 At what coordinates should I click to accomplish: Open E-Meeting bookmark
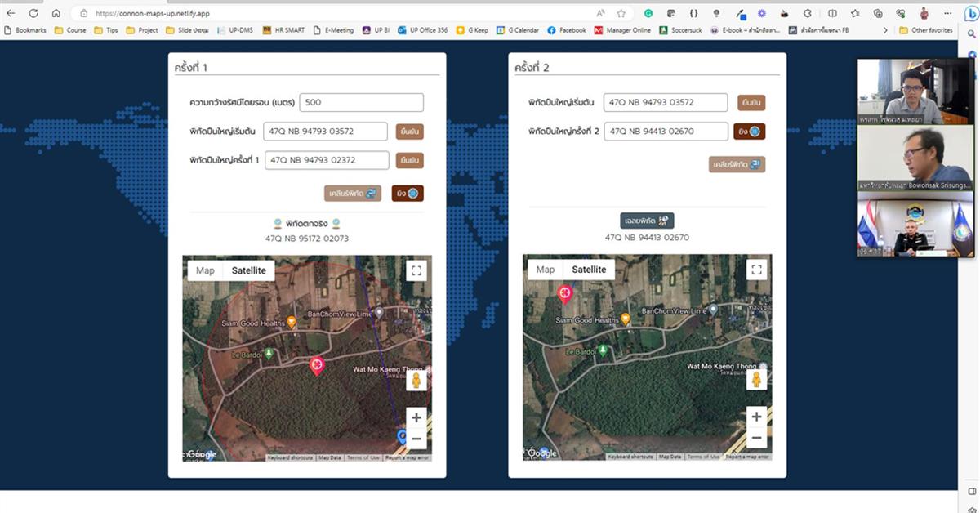pyautogui.click(x=333, y=30)
